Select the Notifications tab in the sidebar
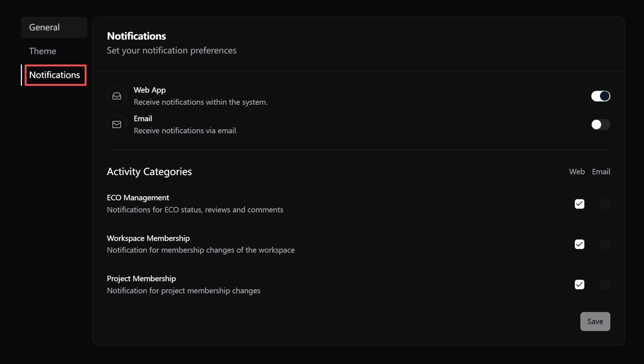 (x=54, y=75)
